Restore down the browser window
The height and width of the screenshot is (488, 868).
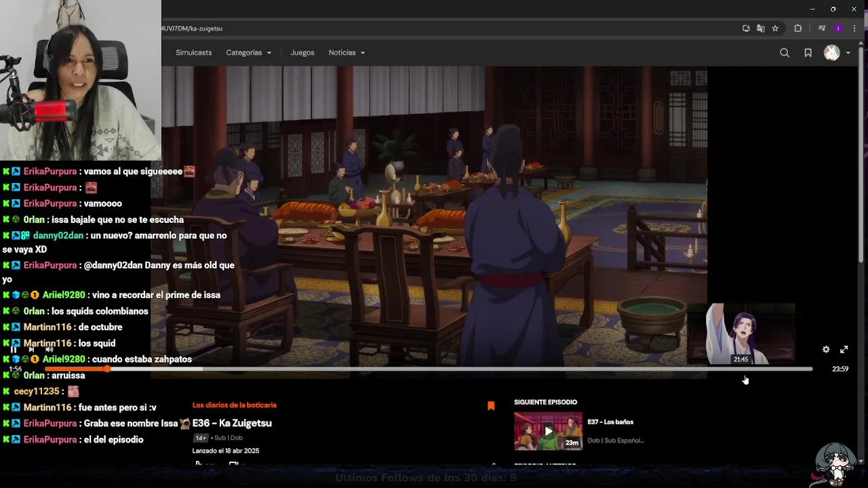click(833, 9)
